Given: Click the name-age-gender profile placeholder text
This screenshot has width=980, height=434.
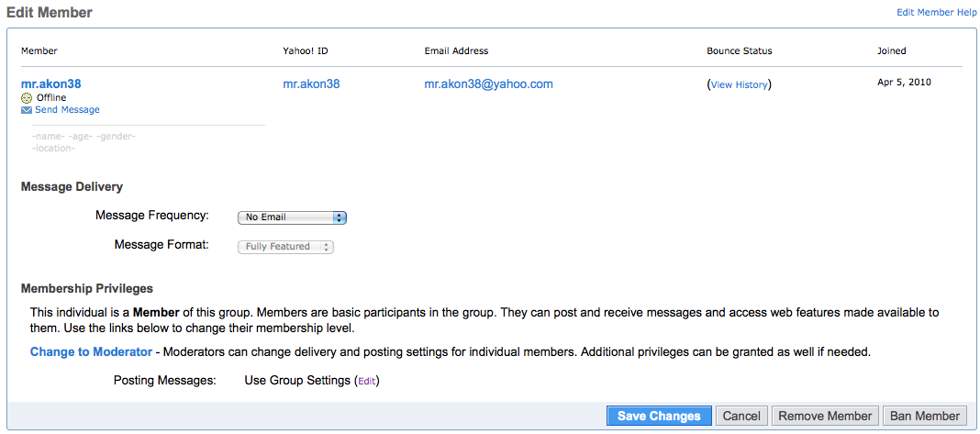Looking at the screenshot, I should click(84, 137).
